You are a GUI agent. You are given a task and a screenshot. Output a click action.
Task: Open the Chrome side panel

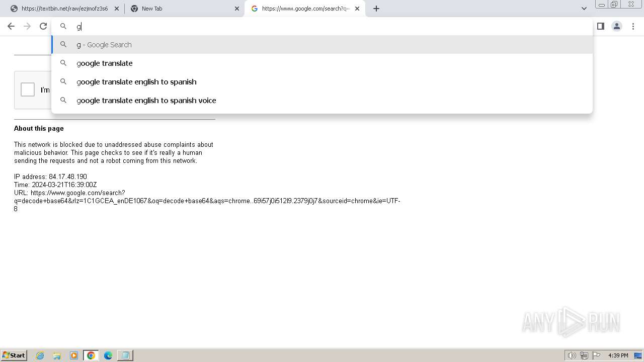[x=600, y=26]
